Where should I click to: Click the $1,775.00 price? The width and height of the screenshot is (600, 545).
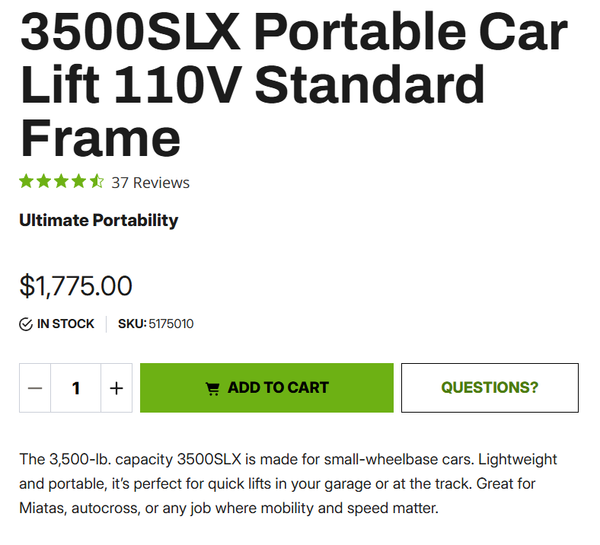point(76,286)
